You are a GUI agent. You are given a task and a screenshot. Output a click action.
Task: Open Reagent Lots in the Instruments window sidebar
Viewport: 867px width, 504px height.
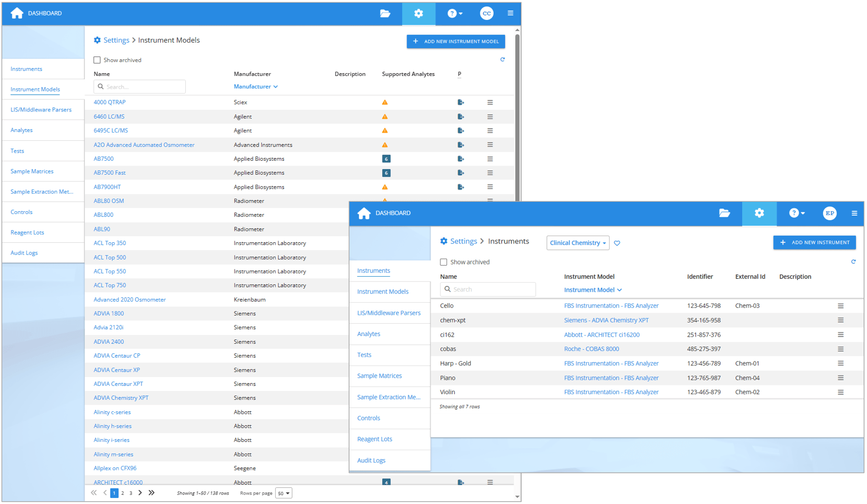pyautogui.click(x=374, y=439)
